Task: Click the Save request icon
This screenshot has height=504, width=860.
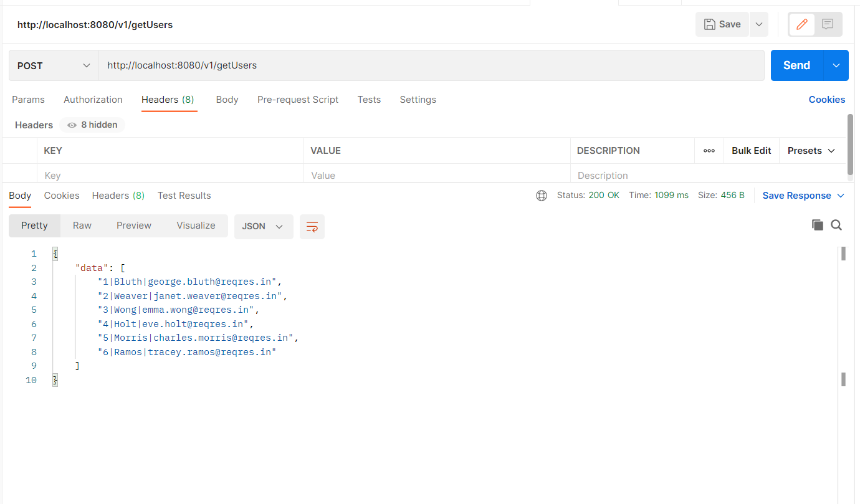Action: [722, 24]
